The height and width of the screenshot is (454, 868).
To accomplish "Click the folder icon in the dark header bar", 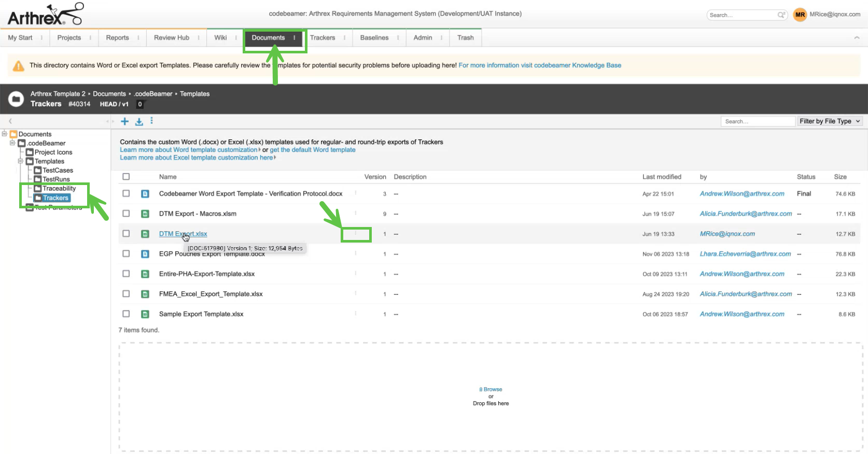I will pyautogui.click(x=16, y=98).
